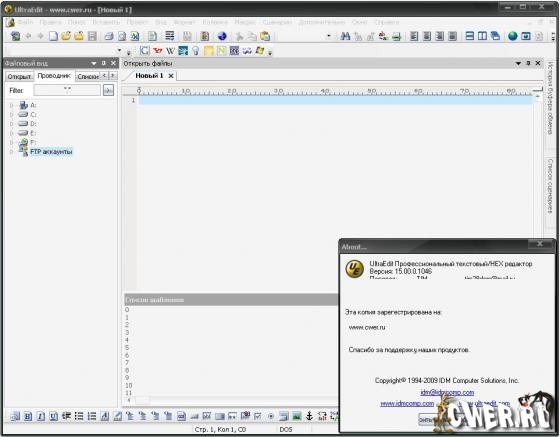Click the Стр. 1, Кол 1, C0 status text
The width and height of the screenshot is (560, 437).
[220, 430]
